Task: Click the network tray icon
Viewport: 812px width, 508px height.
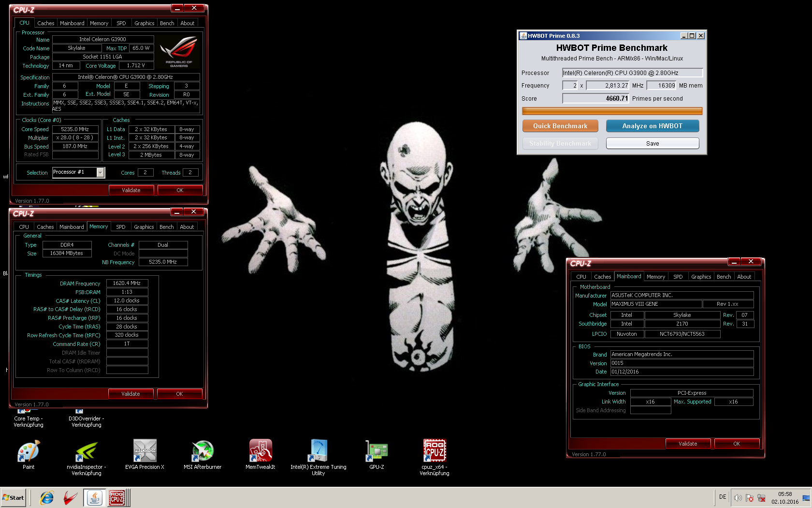Action: [761, 498]
